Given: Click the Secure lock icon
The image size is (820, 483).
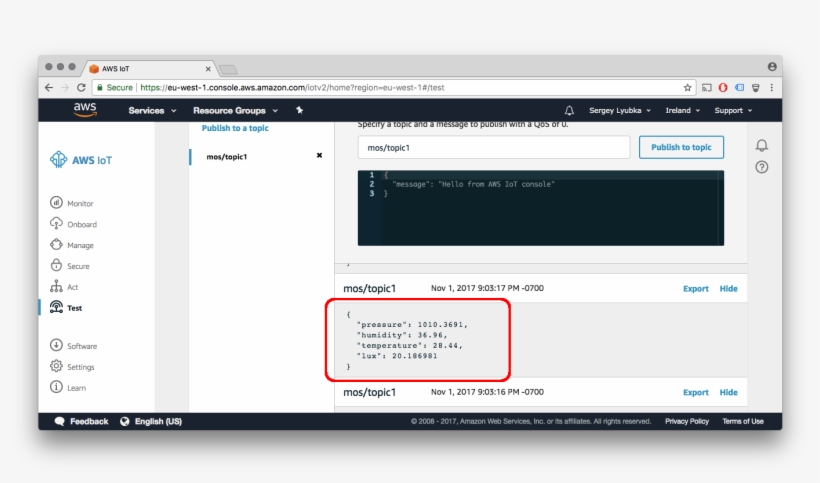Looking at the screenshot, I should point(56,265).
